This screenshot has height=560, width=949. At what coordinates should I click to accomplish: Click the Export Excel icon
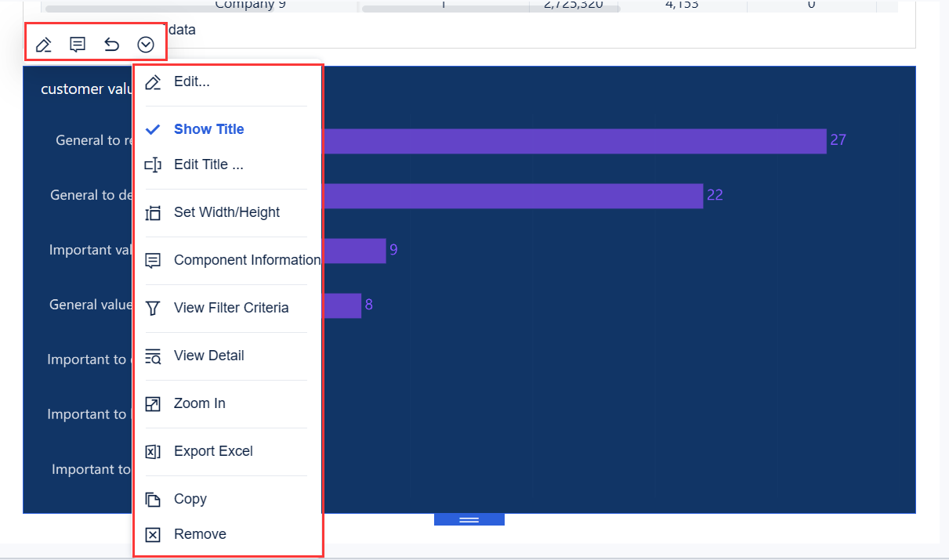152,451
